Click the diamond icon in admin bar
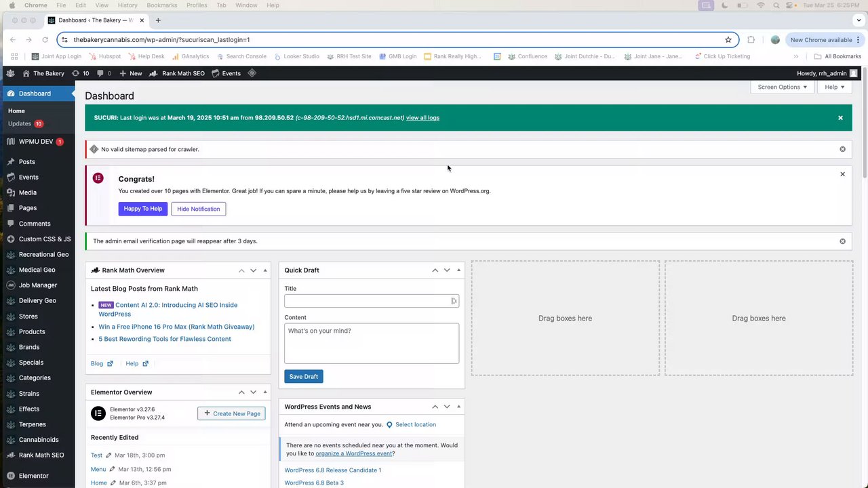Viewport: 868px width, 488px height. (x=252, y=73)
